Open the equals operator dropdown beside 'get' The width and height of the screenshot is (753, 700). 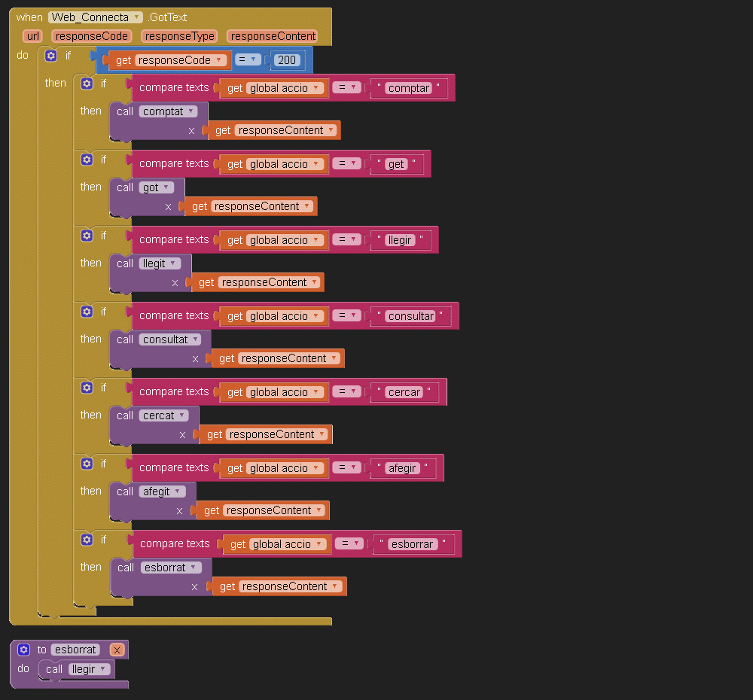pyautogui.click(x=346, y=164)
